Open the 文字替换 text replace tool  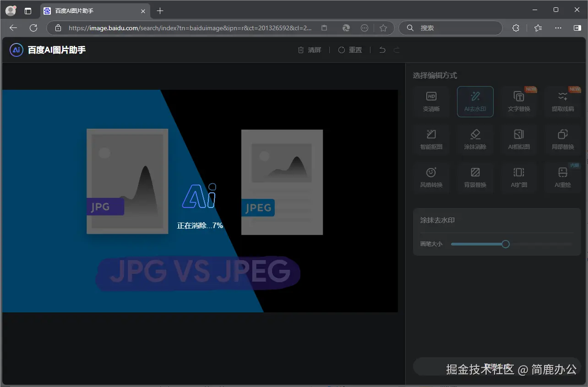point(519,102)
